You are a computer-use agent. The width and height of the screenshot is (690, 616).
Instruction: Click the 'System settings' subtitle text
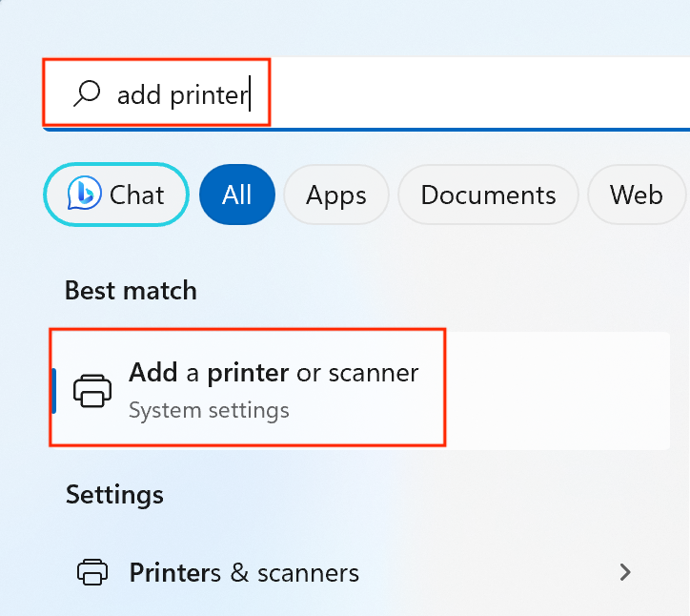(209, 411)
